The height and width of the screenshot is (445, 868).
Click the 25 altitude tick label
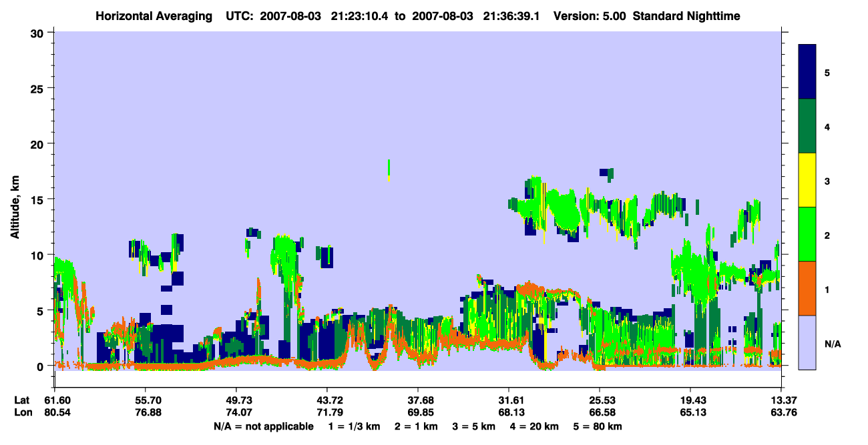tap(39, 88)
